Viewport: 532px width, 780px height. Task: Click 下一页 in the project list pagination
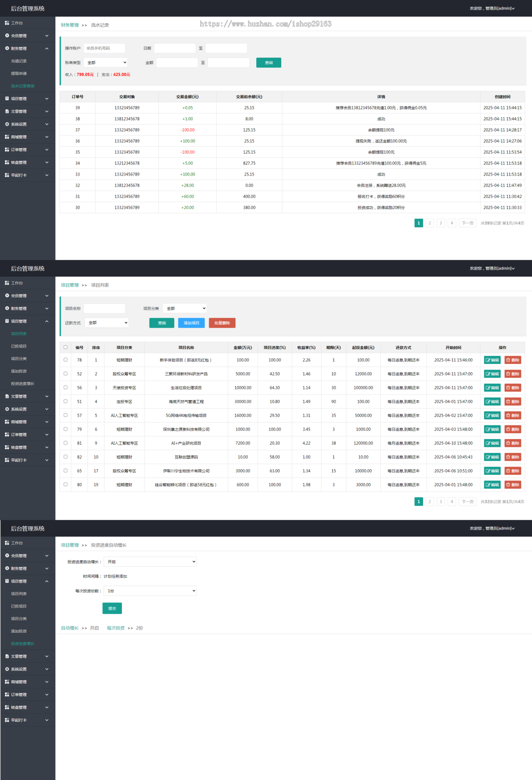tap(468, 502)
